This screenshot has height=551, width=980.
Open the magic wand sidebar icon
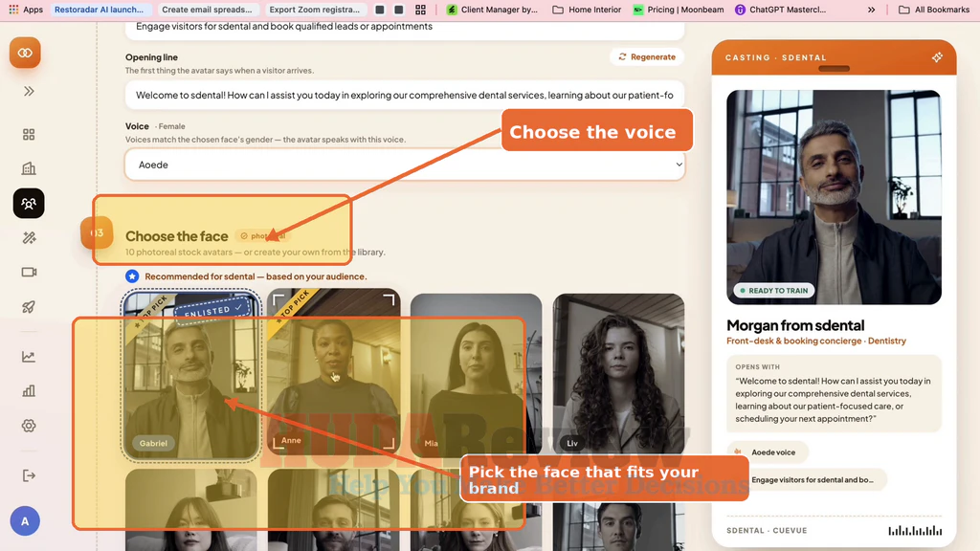29,238
